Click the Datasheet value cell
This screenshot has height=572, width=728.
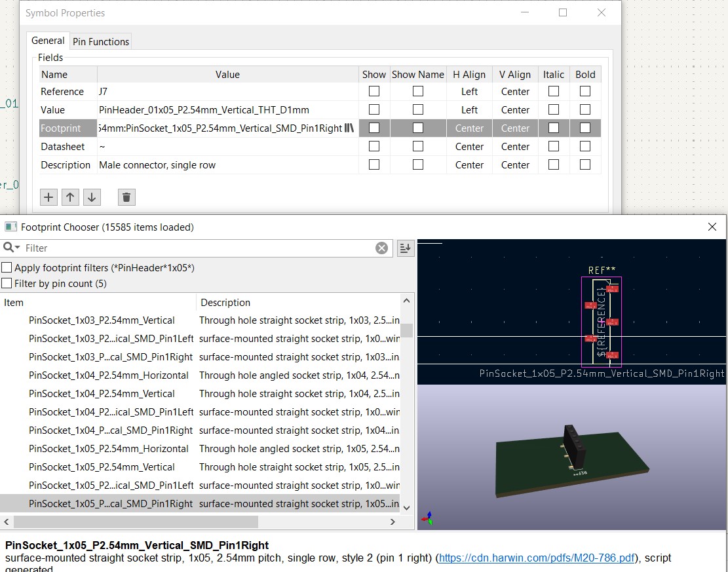pos(227,147)
